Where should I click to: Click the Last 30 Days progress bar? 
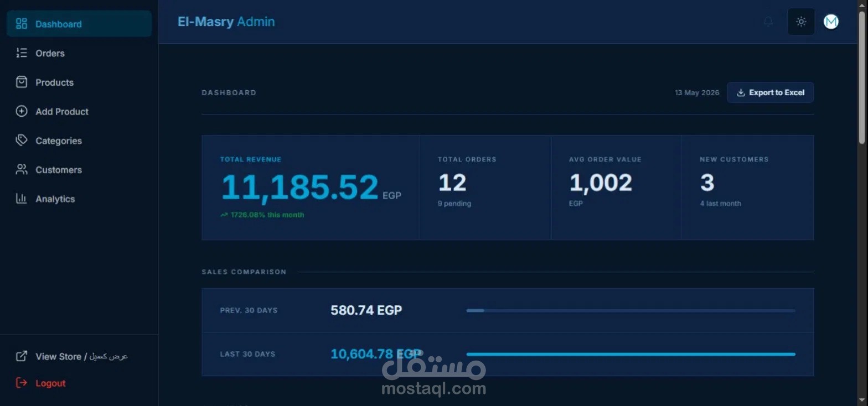631,354
